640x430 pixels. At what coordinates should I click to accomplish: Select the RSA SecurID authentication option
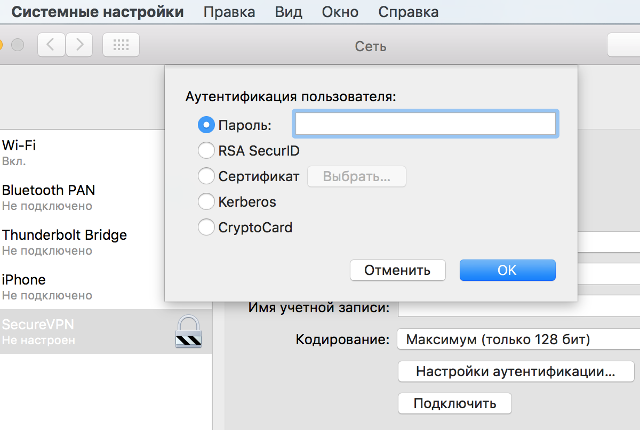pos(206,151)
